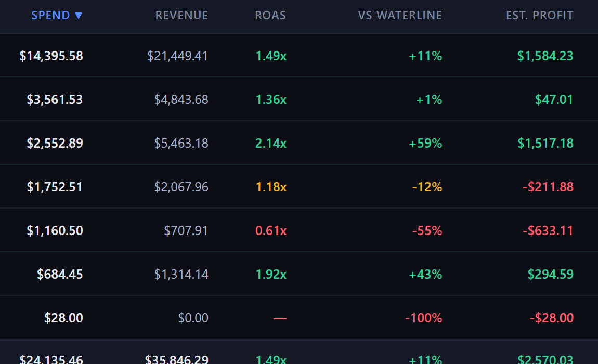Click the 1.49x ROAS in the $14,395.58 row
Image resolution: width=598 pixels, height=364 pixels.
pyautogui.click(x=271, y=56)
